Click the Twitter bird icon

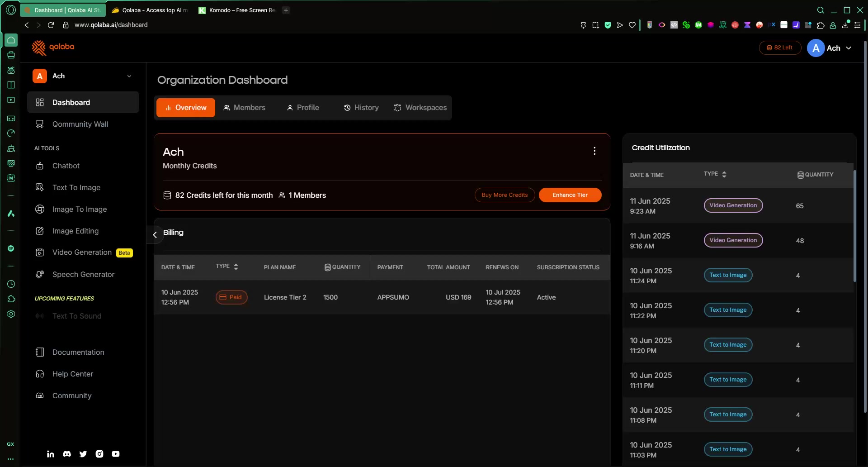click(x=83, y=454)
